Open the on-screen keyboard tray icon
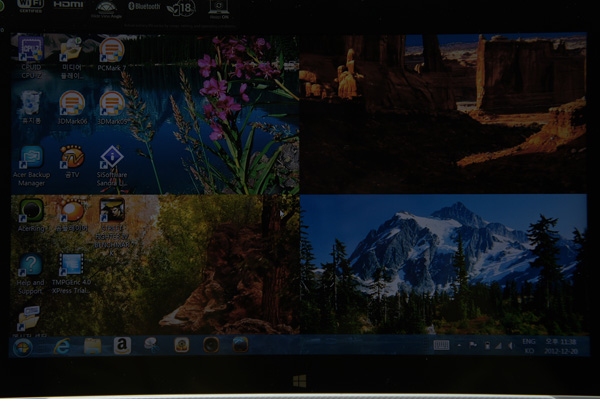600x399 pixels. coord(441,345)
